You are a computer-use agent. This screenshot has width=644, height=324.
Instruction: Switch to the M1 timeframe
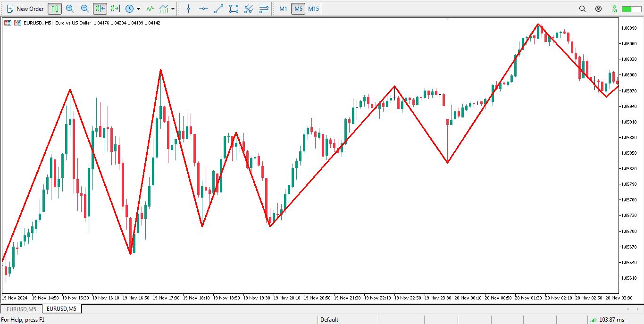tap(283, 8)
